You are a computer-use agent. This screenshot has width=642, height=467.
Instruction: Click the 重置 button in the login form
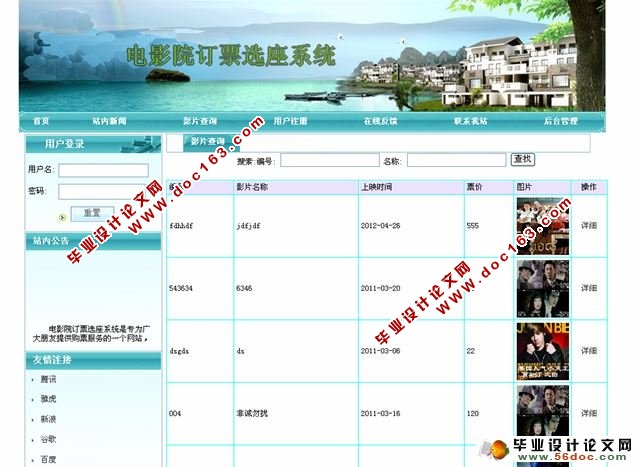(x=92, y=213)
